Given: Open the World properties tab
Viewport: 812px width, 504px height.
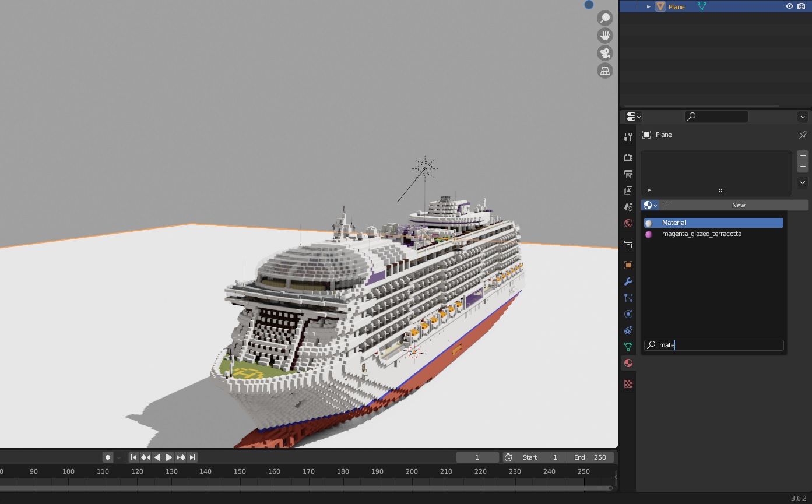Looking at the screenshot, I should [628, 223].
